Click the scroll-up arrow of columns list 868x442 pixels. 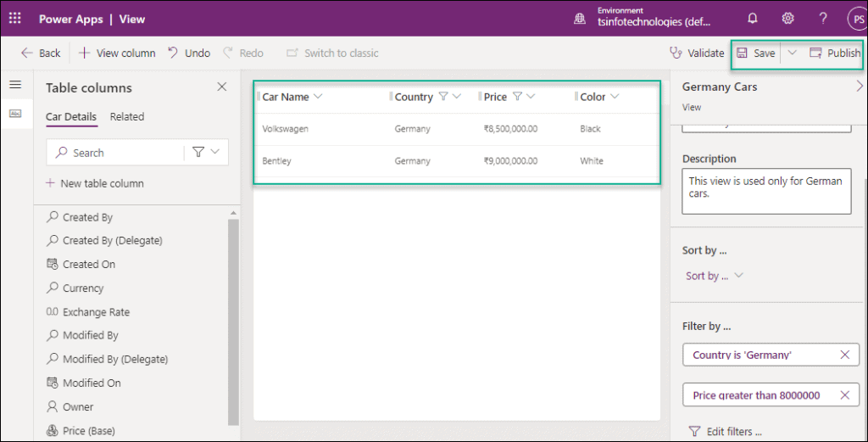[x=233, y=213]
